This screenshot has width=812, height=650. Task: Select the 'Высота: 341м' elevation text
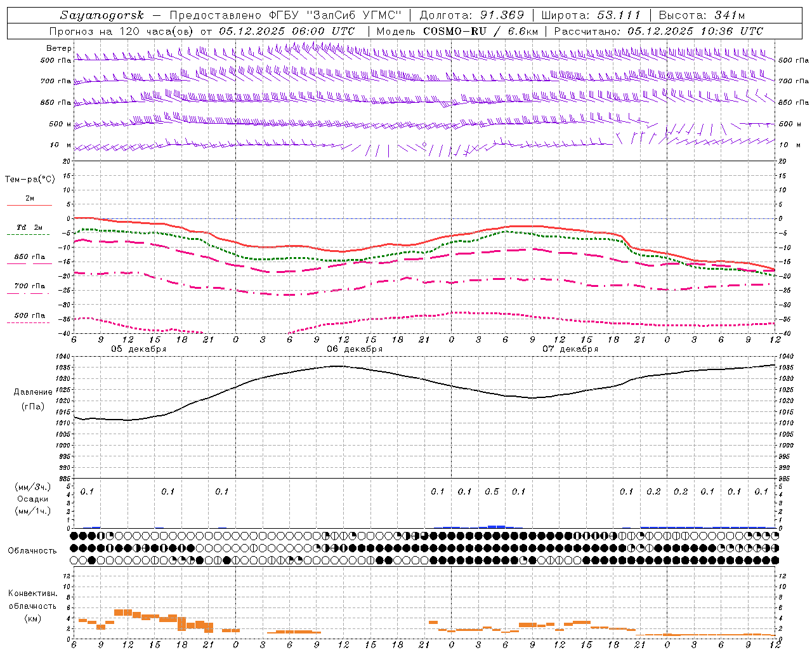(x=702, y=15)
